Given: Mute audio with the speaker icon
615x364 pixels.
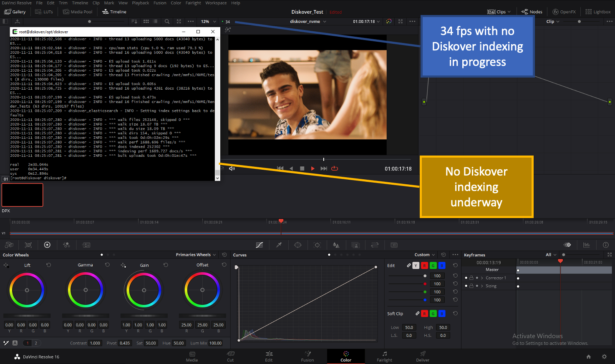Looking at the screenshot, I should click(x=232, y=168).
